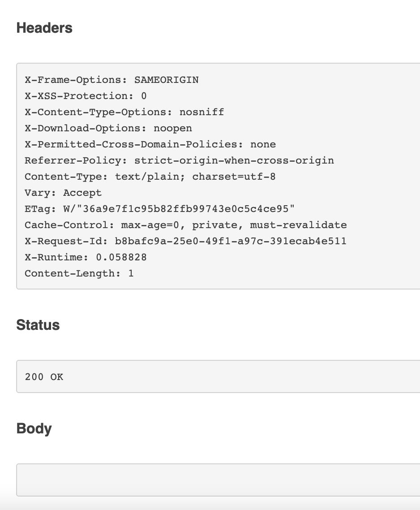Image resolution: width=420 pixels, height=510 pixels.
Task: Click inside the empty Body code box
Action: coord(218,480)
